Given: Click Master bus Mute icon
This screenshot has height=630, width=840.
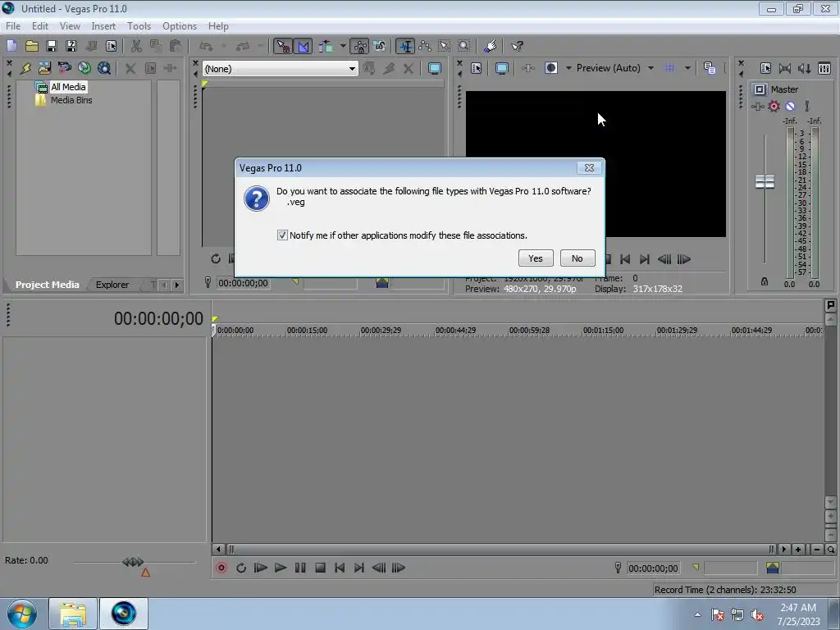Looking at the screenshot, I should tap(790, 106).
